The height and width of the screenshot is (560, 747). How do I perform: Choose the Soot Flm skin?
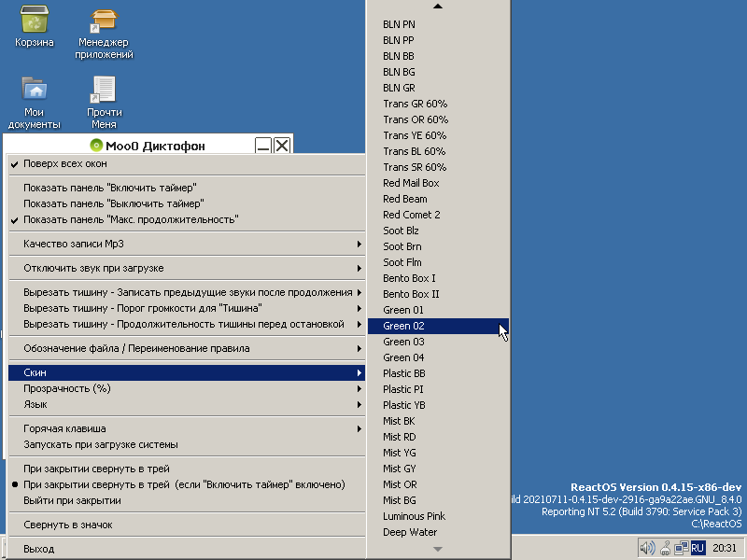coord(438,262)
